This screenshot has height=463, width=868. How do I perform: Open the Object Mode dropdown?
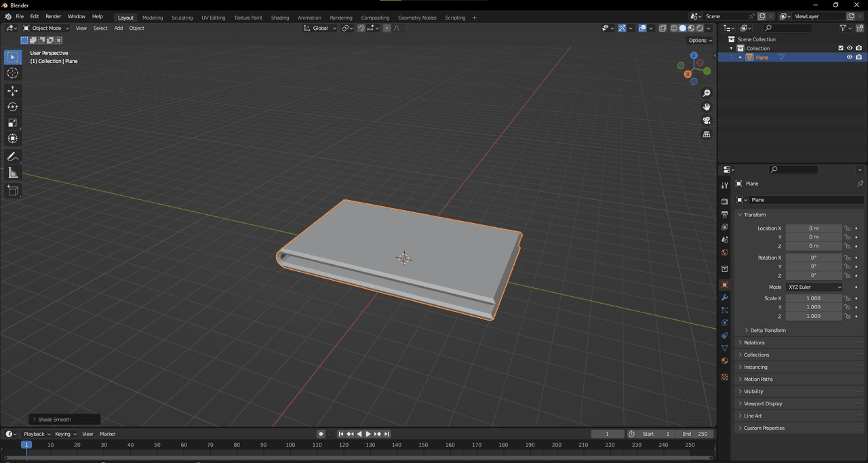(46, 28)
